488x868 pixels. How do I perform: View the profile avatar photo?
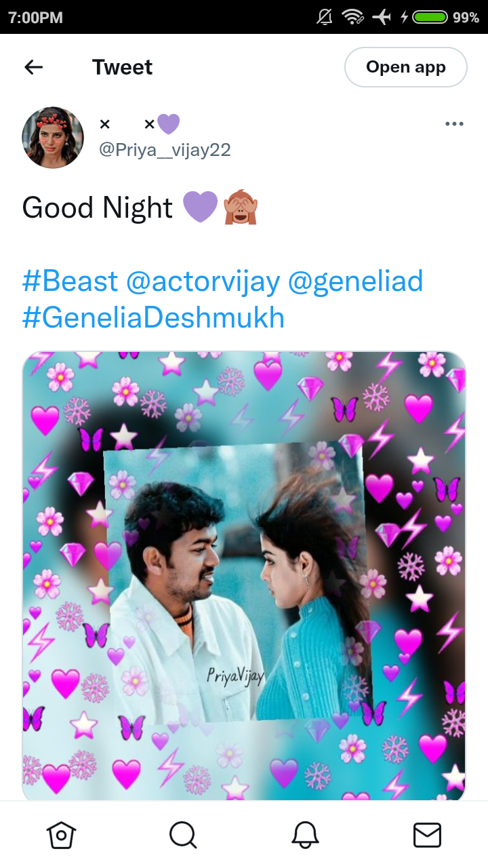coord(53,137)
